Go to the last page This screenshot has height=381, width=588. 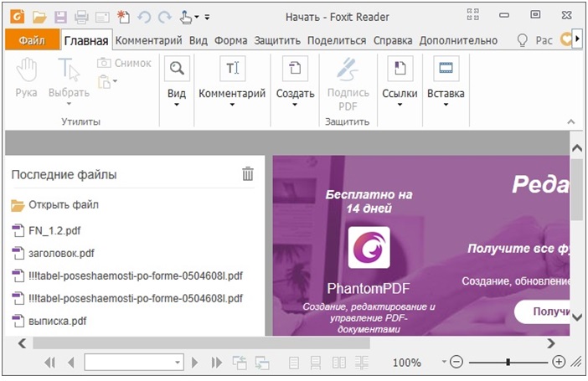[216, 363]
